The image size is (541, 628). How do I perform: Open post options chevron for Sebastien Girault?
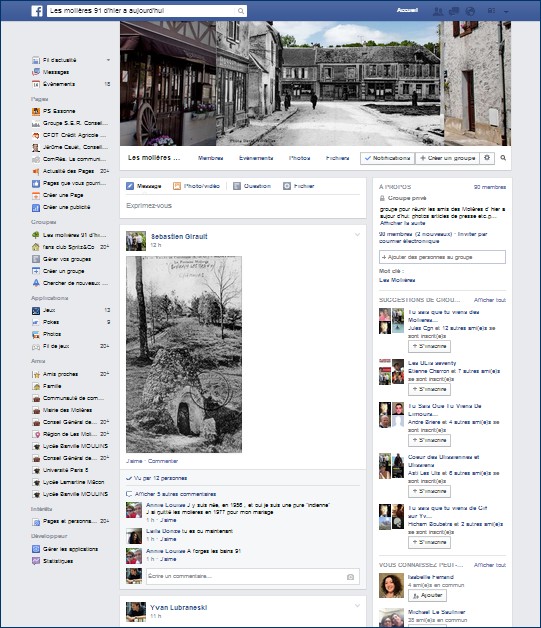[x=357, y=235]
